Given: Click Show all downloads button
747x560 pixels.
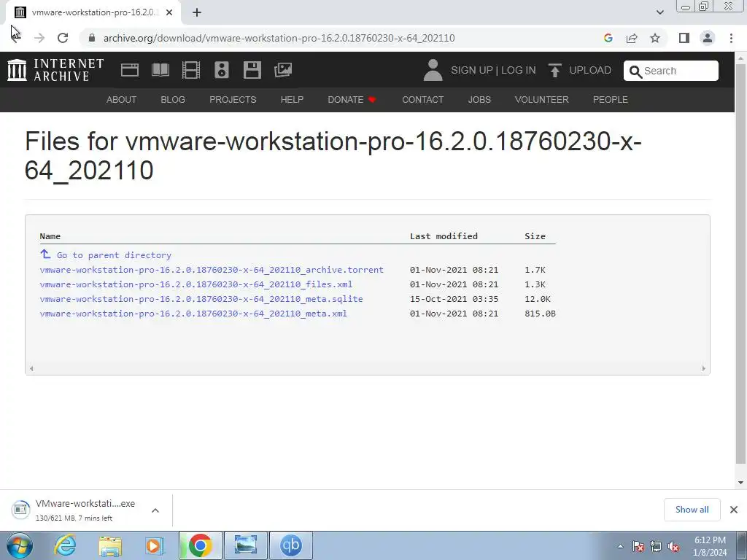Looking at the screenshot, I should pyautogui.click(x=692, y=510).
